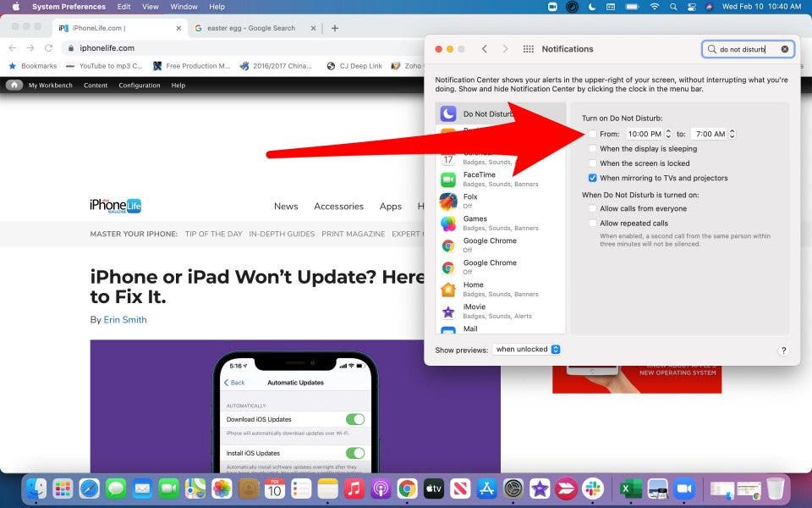Enable Allow repeated calls checkbox
The height and width of the screenshot is (508, 812).
pos(593,224)
